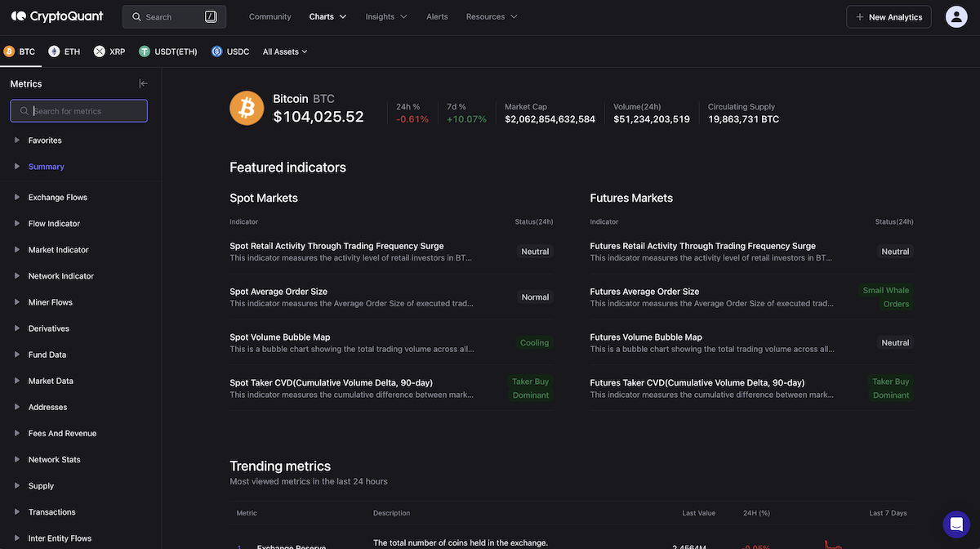Click the Volume(24h) value $51,234,203,519
The image size is (980, 549).
(x=652, y=119)
